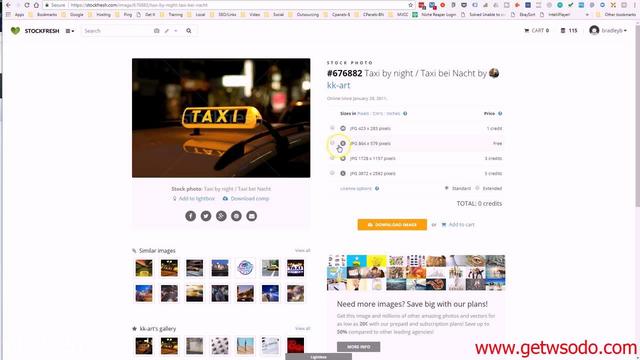
Task: Switch sizes unit to Inches
Action: pyautogui.click(x=393, y=113)
